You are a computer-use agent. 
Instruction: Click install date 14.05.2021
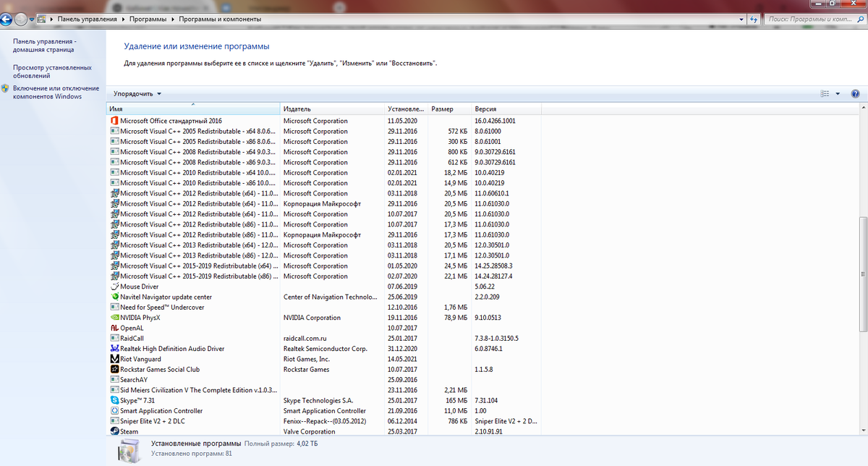(402, 359)
